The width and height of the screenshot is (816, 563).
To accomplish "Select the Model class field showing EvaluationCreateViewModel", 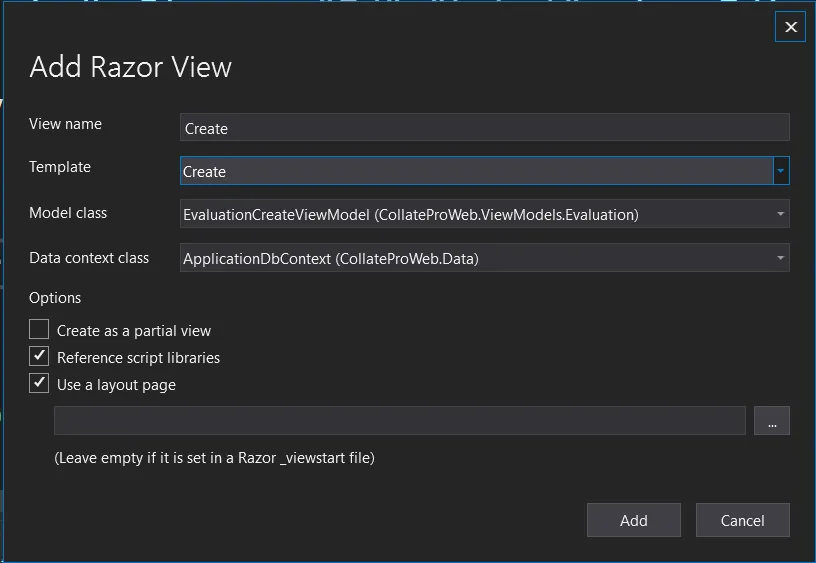I will pyautogui.click(x=476, y=214).
